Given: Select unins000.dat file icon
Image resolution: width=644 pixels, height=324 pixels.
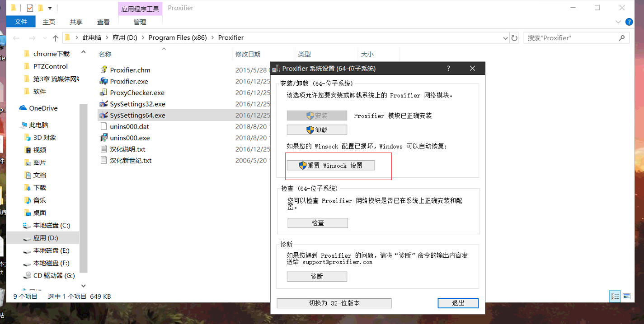Looking at the screenshot, I should [x=103, y=126].
